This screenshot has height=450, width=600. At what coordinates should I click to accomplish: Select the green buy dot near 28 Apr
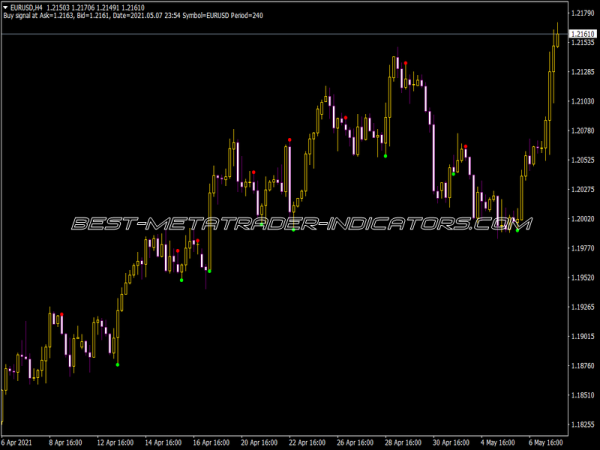pos(385,155)
